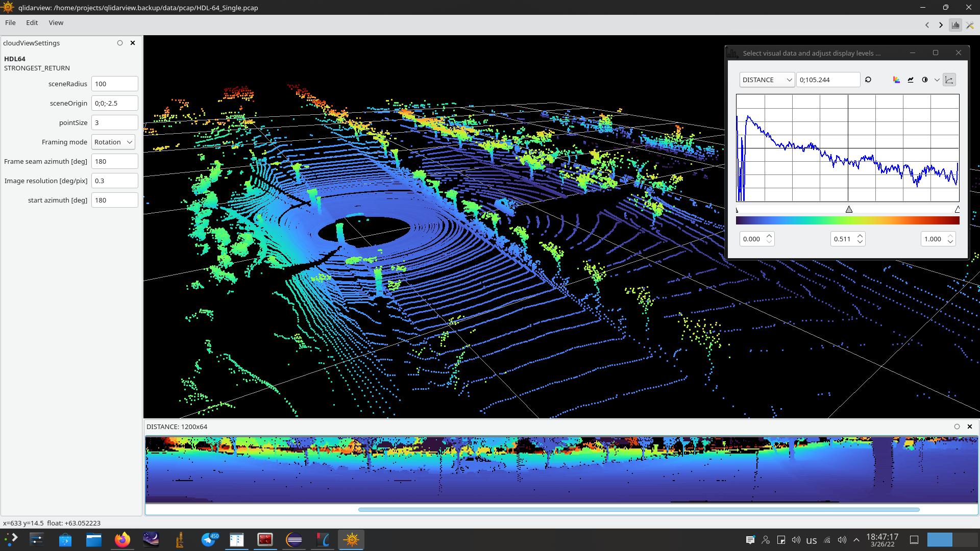The height and width of the screenshot is (551, 980).
Task: Open the View menu
Action: [x=56, y=22]
